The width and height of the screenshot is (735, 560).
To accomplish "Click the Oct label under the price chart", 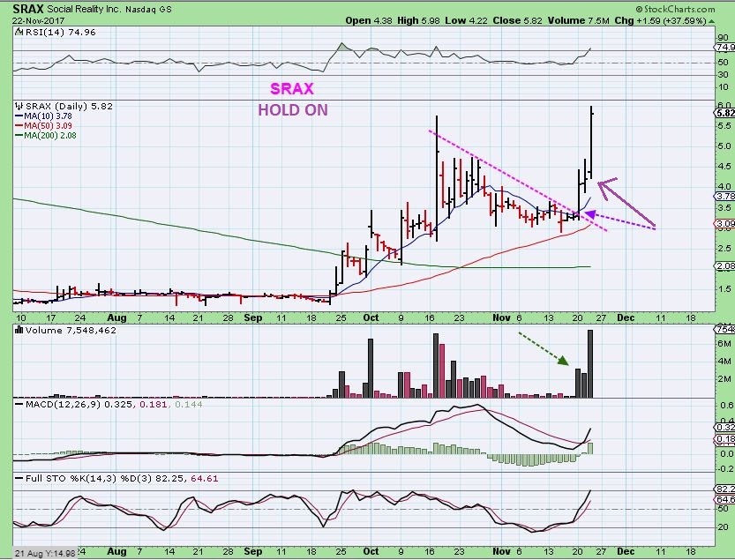I will (371, 317).
